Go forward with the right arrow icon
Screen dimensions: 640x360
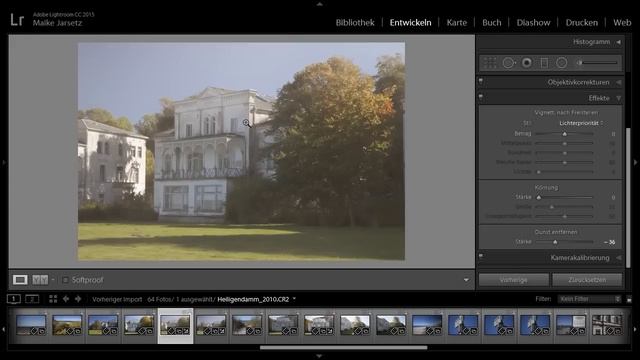click(78, 299)
